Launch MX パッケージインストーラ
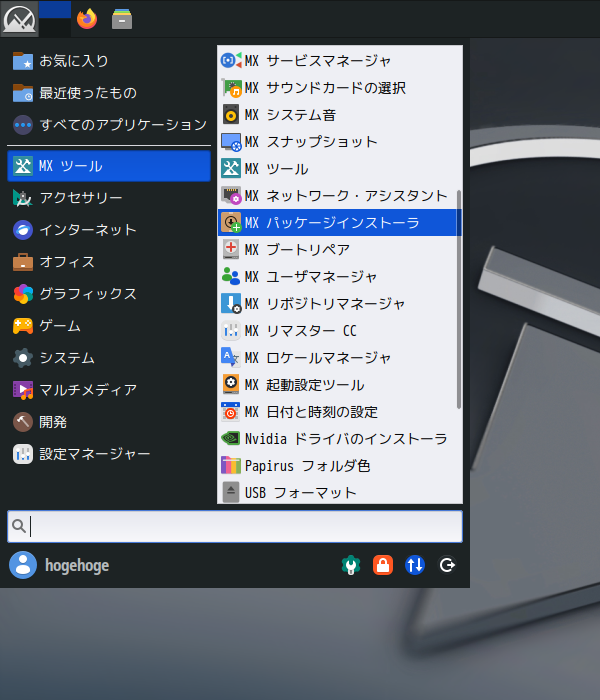The image size is (600, 700). click(x=331, y=222)
